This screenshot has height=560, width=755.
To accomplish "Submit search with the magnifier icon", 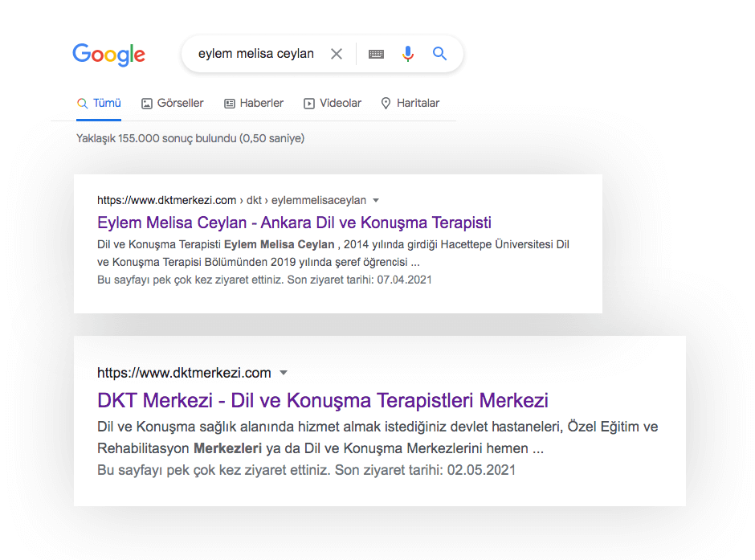I will click(x=439, y=54).
